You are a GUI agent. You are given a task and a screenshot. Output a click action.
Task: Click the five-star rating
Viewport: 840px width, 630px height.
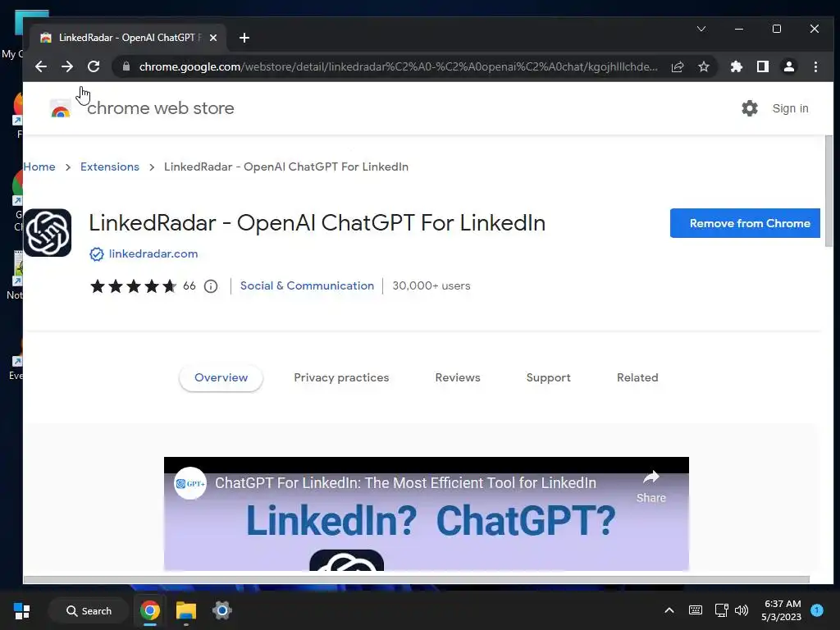[134, 286]
